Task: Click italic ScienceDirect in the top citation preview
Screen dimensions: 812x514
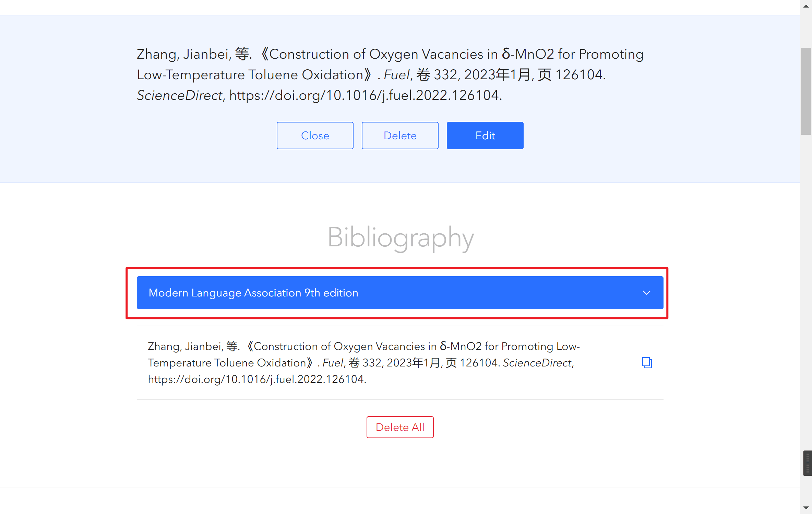Action: 180,95
